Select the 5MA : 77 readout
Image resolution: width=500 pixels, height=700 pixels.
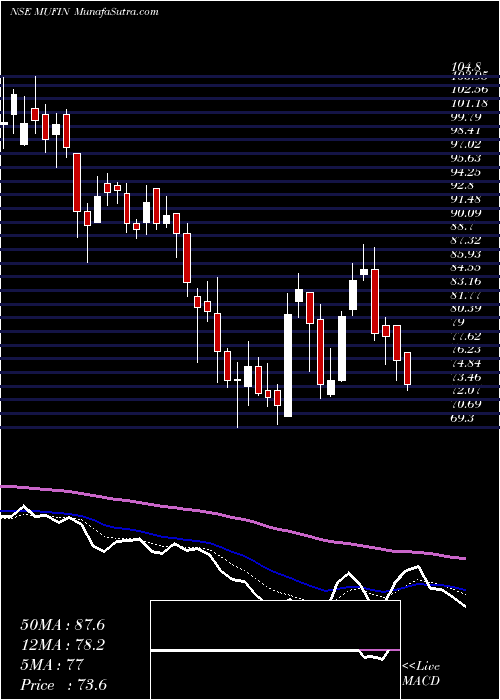pyautogui.click(x=52, y=665)
